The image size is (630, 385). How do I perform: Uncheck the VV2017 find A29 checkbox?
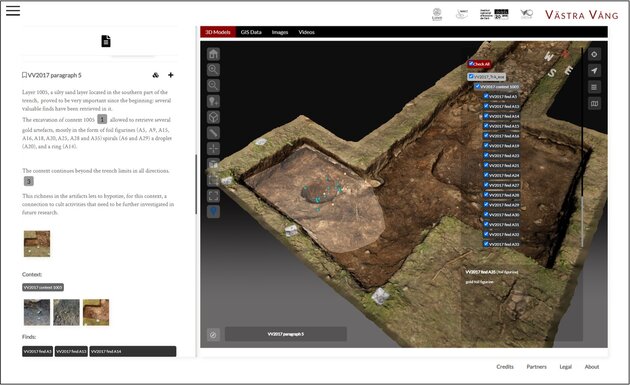click(x=486, y=205)
